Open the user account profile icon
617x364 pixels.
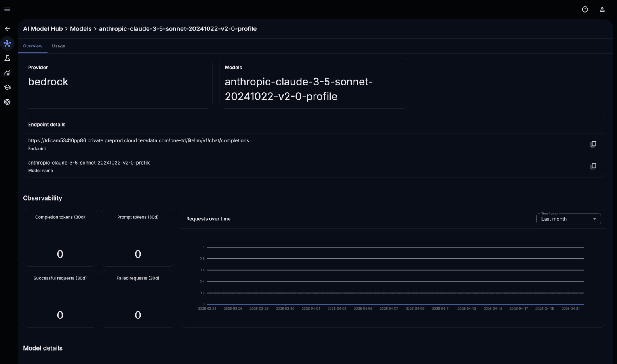[602, 9]
